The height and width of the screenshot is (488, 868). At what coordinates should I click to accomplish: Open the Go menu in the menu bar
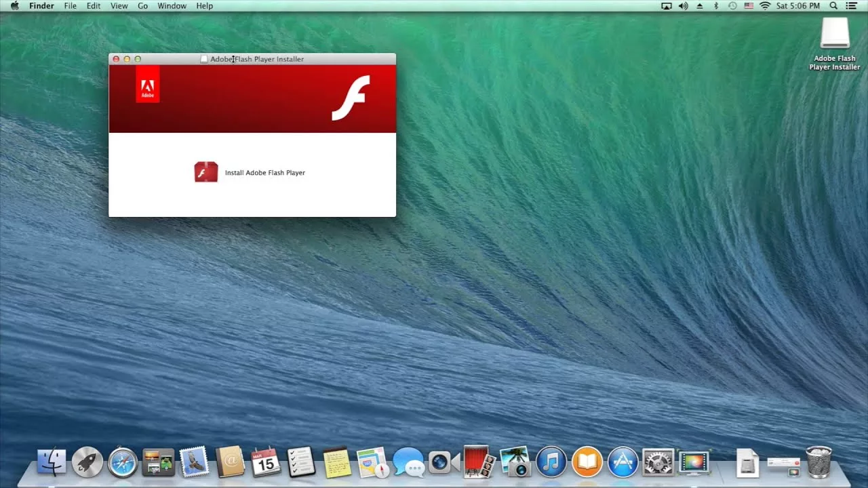[x=142, y=5]
